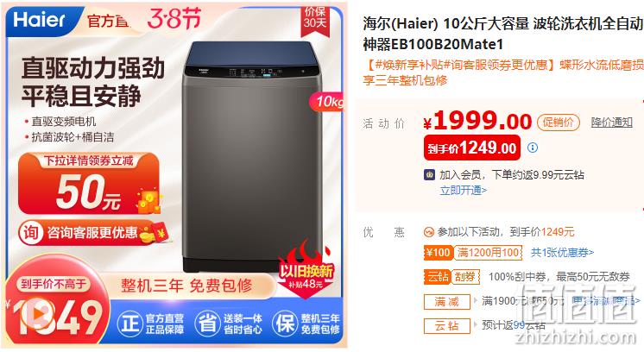Click the Haier logo on the banner
This screenshot has width=644, height=352.
pos(39,19)
